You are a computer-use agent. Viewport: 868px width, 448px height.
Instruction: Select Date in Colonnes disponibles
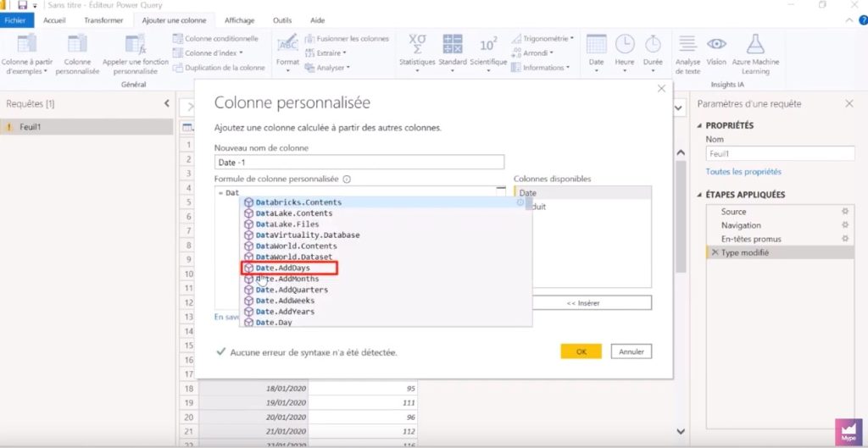point(582,193)
